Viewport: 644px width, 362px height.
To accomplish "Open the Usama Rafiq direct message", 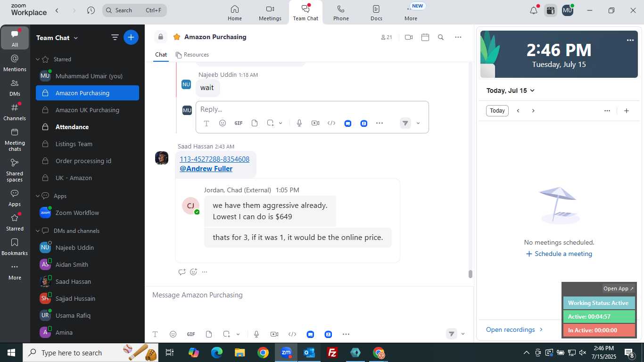I will (87, 315).
